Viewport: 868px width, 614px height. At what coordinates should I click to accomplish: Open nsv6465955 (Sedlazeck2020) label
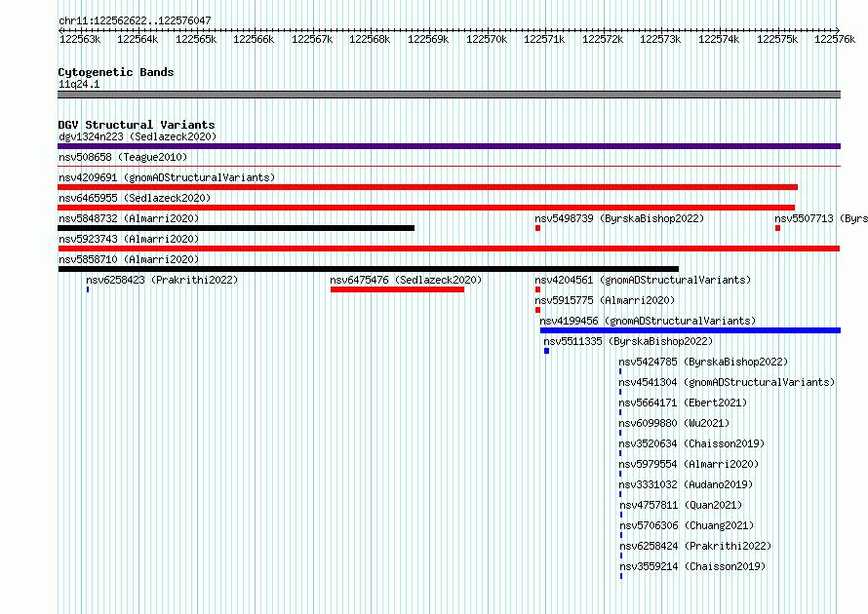pos(135,198)
